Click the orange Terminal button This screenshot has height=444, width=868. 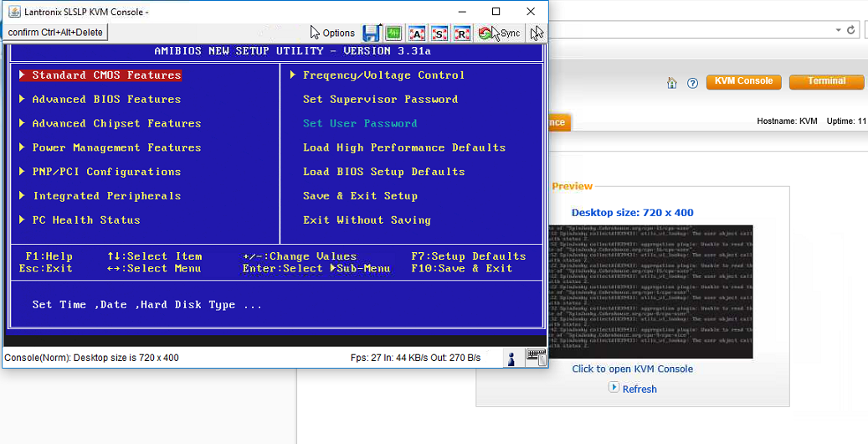pos(826,81)
